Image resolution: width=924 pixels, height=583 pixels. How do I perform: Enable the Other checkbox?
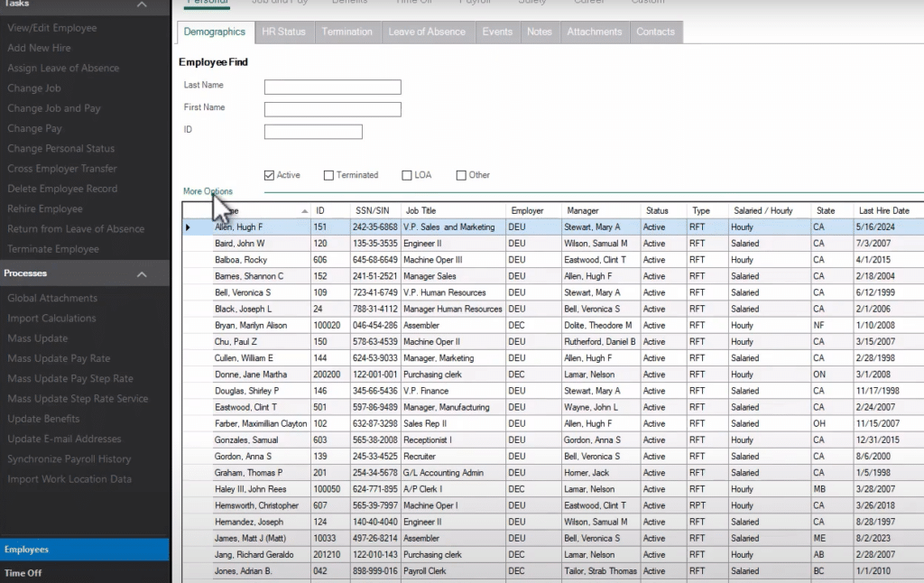click(461, 175)
